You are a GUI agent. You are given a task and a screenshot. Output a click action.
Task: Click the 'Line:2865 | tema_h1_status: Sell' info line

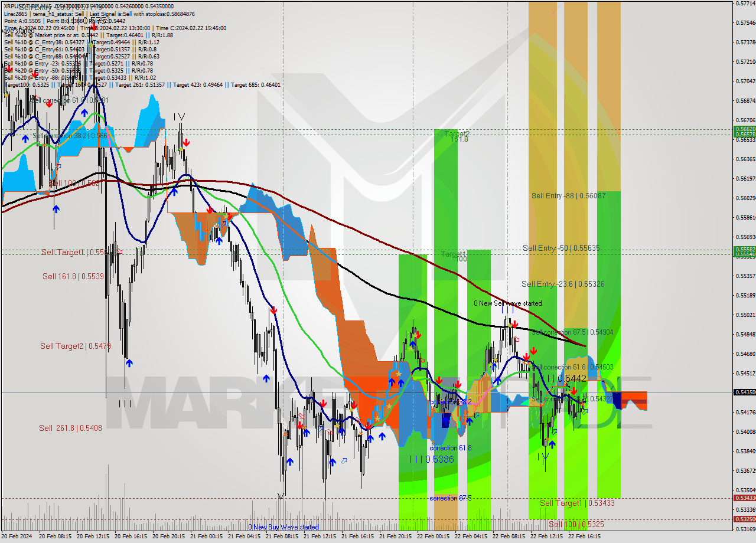[99, 14]
